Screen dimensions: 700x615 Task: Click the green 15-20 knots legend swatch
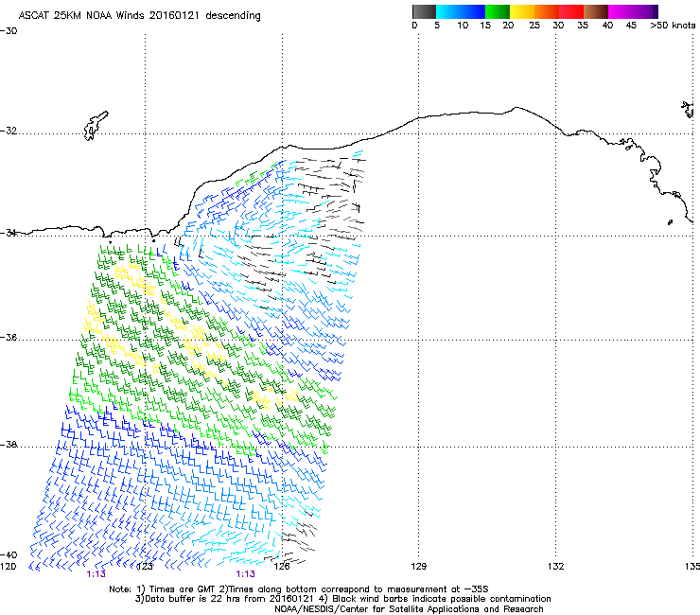[498, 11]
